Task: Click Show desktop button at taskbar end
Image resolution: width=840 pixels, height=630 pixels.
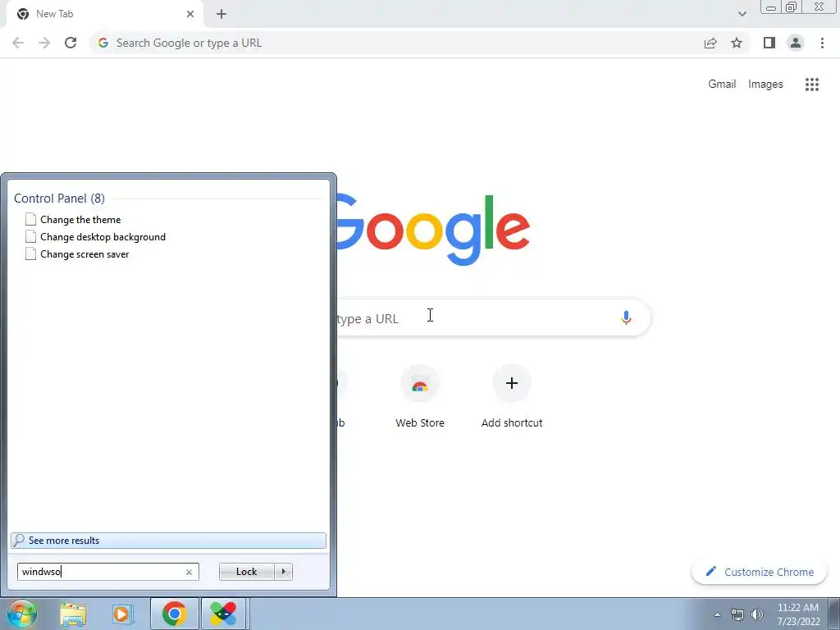Action: (834, 614)
